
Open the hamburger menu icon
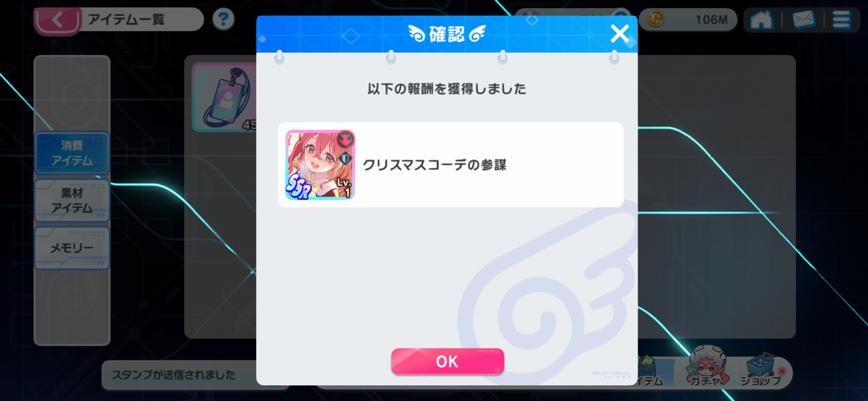tap(841, 20)
